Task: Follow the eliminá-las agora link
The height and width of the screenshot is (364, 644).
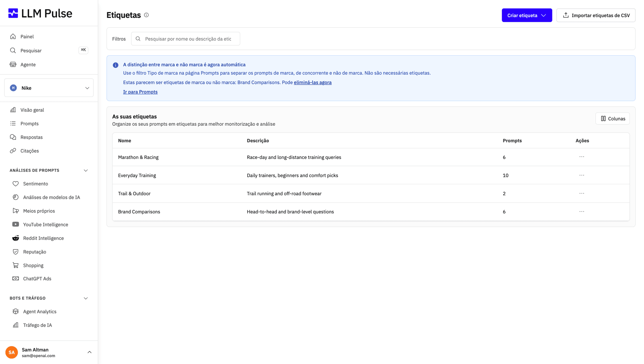Action: (x=313, y=82)
